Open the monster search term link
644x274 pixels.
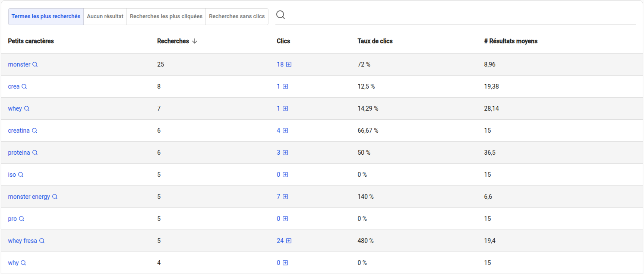click(x=19, y=64)
